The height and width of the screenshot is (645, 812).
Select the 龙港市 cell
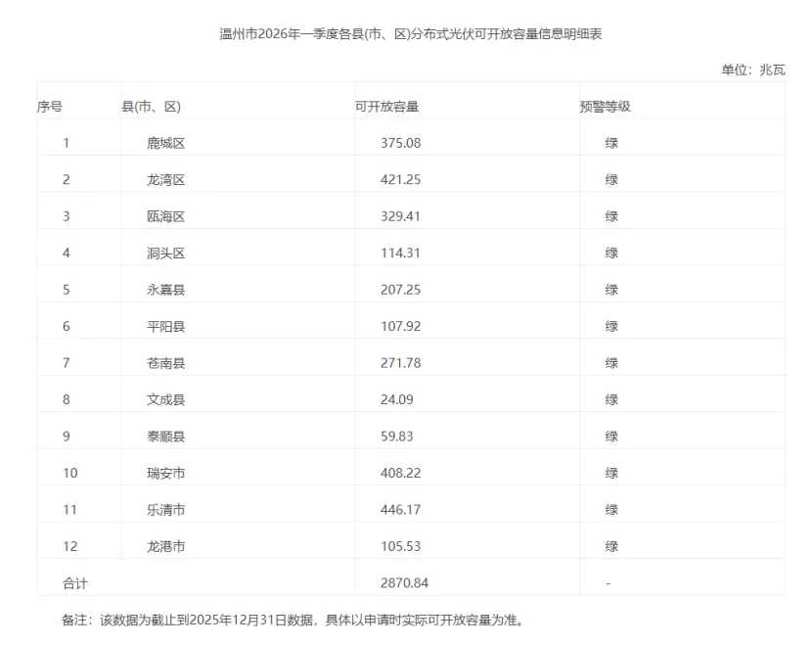pos(165,546)
